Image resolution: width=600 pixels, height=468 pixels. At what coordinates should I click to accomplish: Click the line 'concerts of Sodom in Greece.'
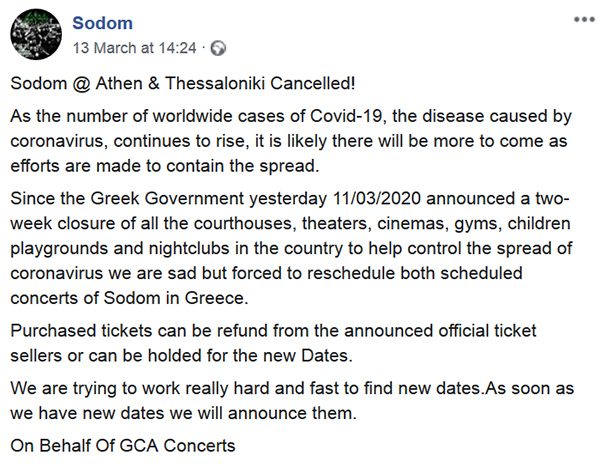click(129, 298)
